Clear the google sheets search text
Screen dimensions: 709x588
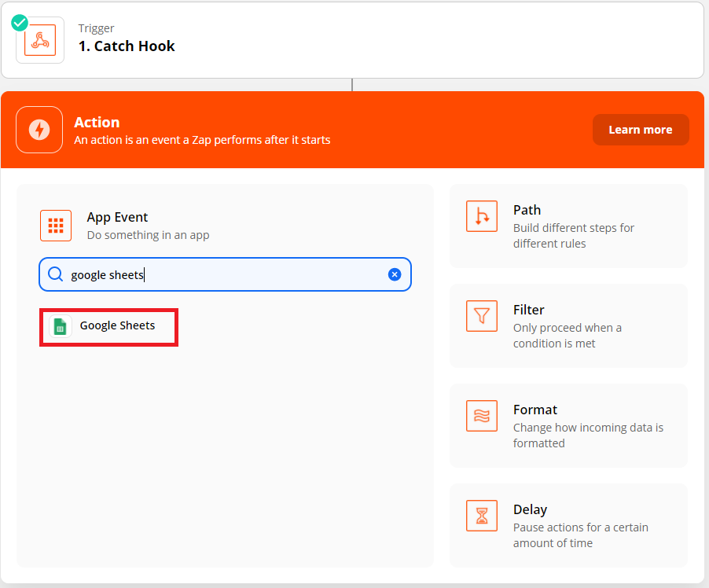pos(395,274)
